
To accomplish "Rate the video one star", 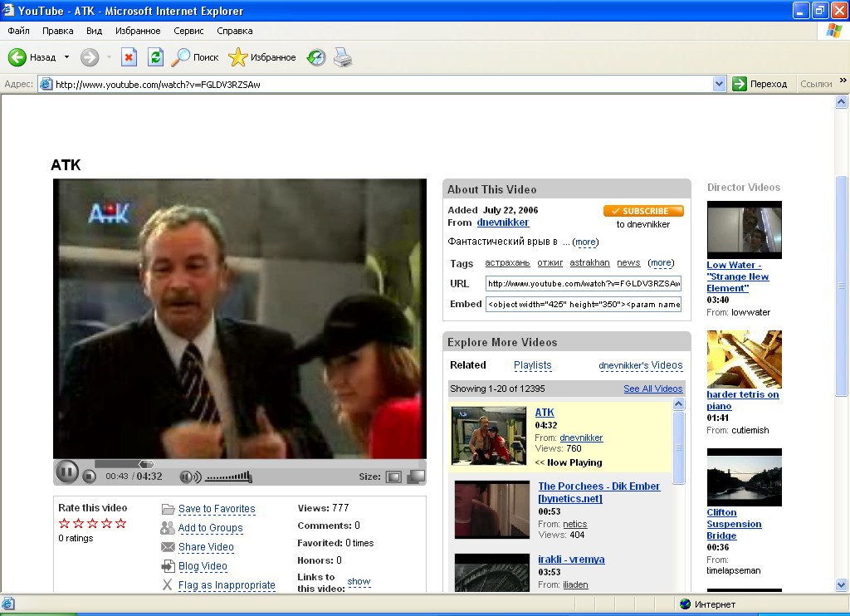I will 64,523.
